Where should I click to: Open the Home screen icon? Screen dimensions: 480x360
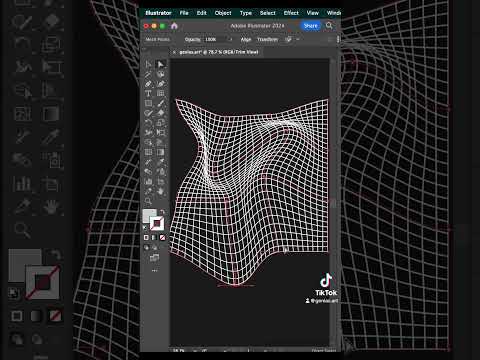click(x=174, y=26)
